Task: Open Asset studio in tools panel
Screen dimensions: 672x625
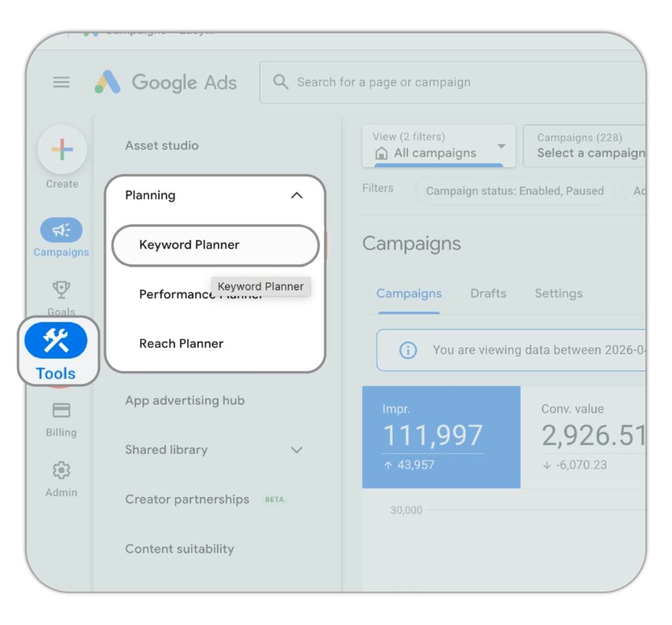Action: coord(161,146)
